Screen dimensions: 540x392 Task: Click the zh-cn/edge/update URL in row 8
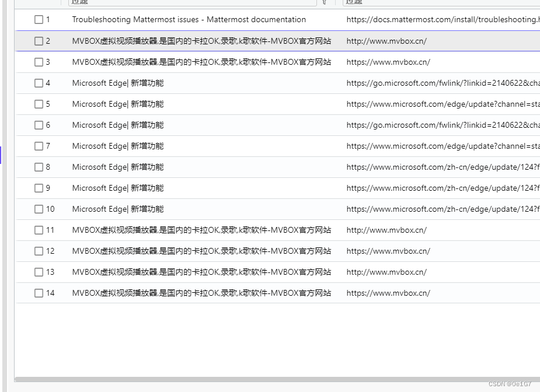click(443, 167)
